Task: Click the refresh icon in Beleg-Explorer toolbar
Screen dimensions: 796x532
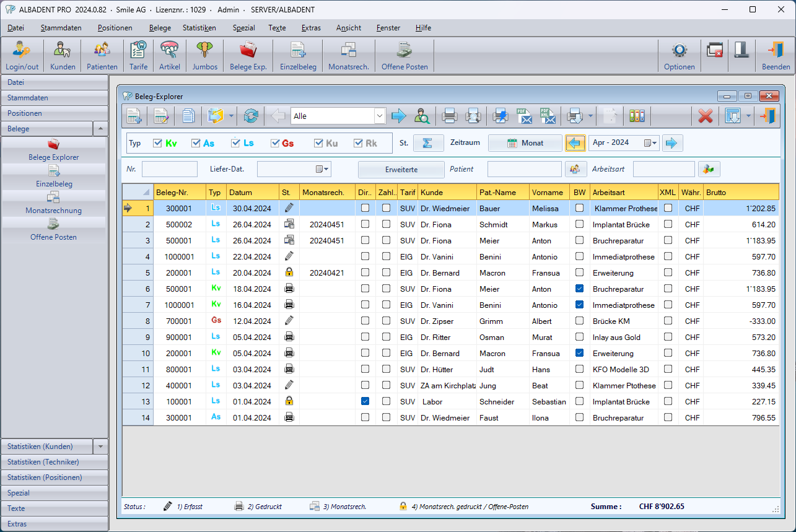Action: pyautogui.click(x=251, y=116)
